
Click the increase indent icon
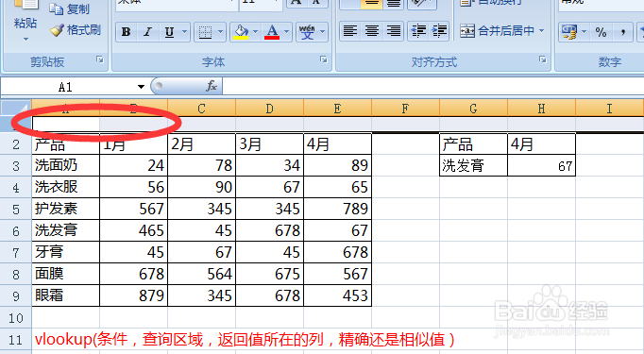pyautogui.click(x=439, y=31)
